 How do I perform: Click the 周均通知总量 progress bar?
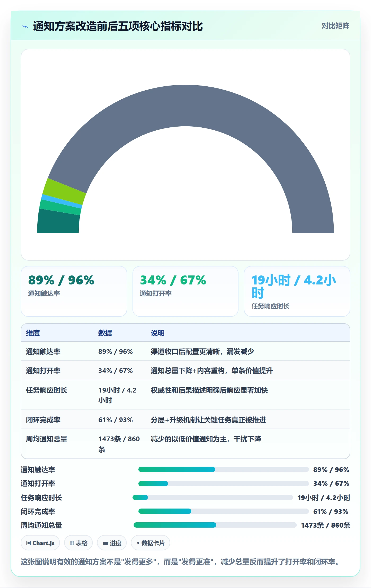click(215, 525)
